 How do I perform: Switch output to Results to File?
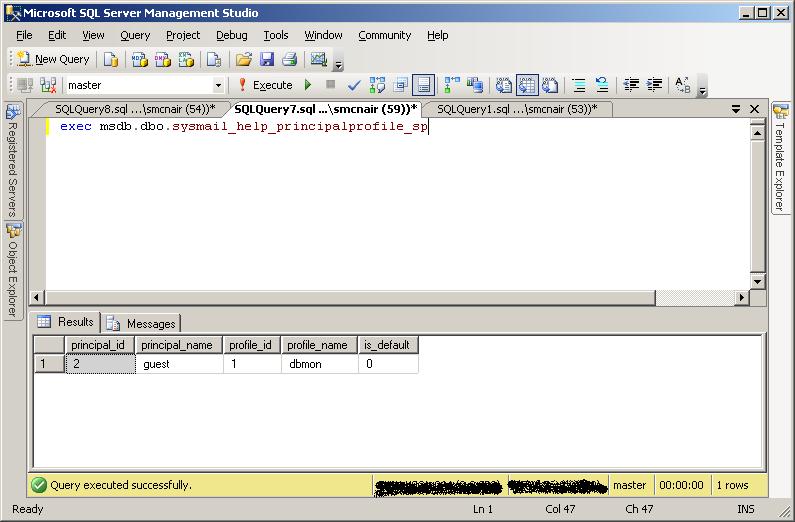550,85
